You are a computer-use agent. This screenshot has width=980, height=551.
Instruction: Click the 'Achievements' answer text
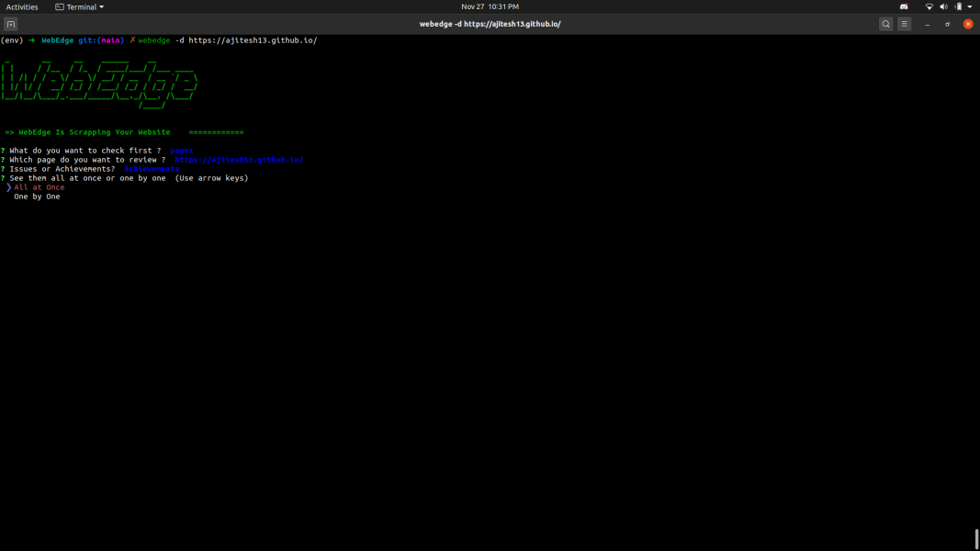[152, 169]
